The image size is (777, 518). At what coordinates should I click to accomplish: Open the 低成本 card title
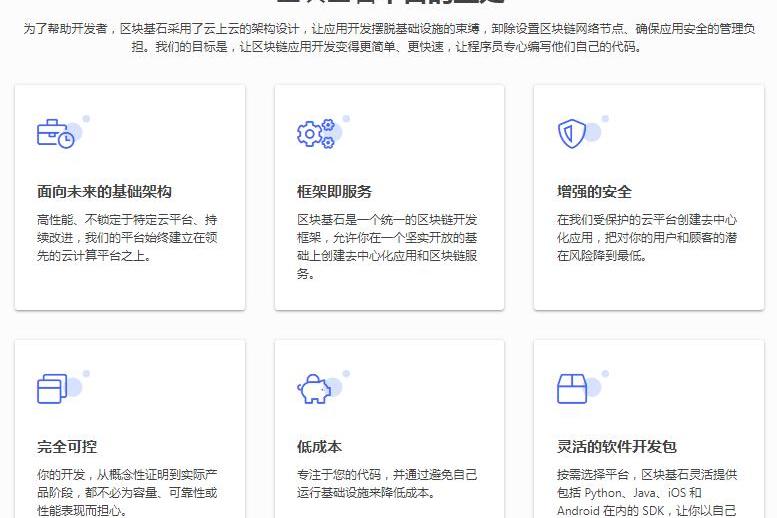(319, 447)
